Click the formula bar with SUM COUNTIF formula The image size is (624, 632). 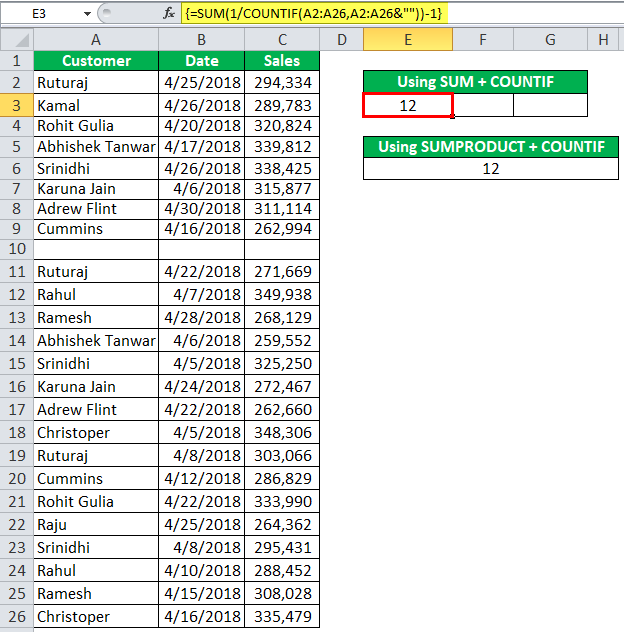[403, 14]
